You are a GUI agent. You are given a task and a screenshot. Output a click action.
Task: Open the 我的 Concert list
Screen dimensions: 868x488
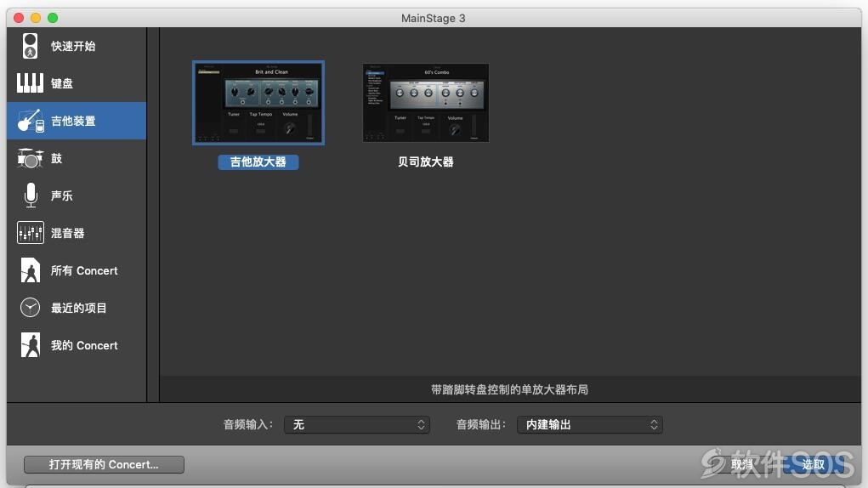pos(77,345)
